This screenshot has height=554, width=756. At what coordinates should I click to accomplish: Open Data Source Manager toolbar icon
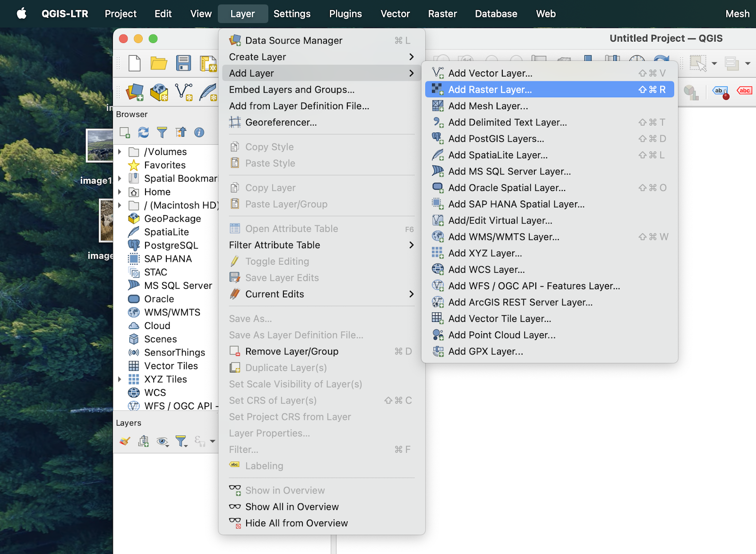point(135,92)
